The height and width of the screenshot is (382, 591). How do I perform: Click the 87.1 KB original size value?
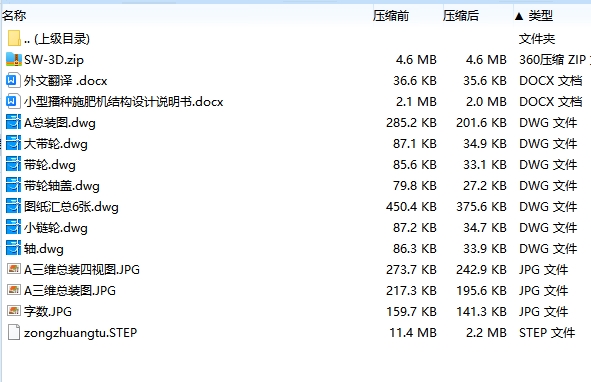[415, 144]
